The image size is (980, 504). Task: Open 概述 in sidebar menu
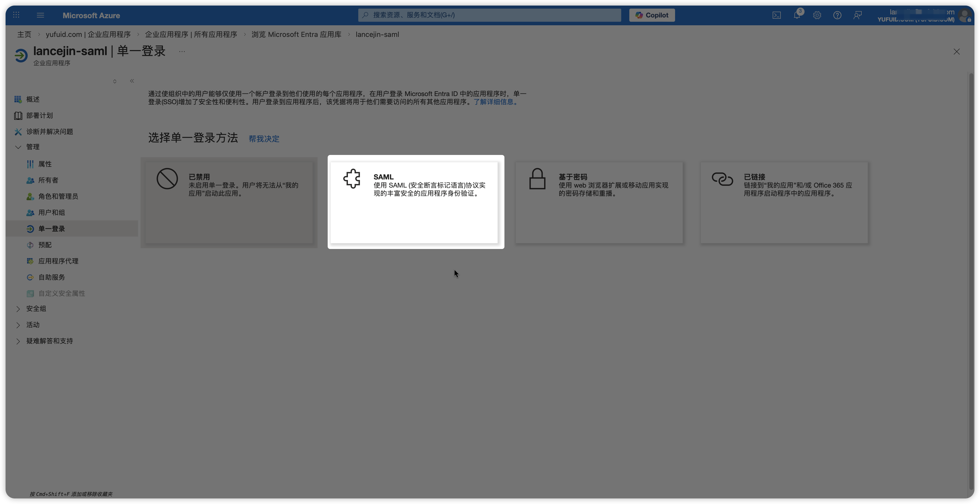(33, 99)
